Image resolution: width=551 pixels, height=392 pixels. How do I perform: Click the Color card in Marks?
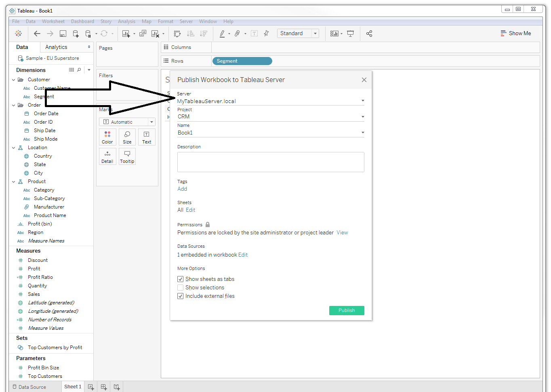[x=107, y=137]
